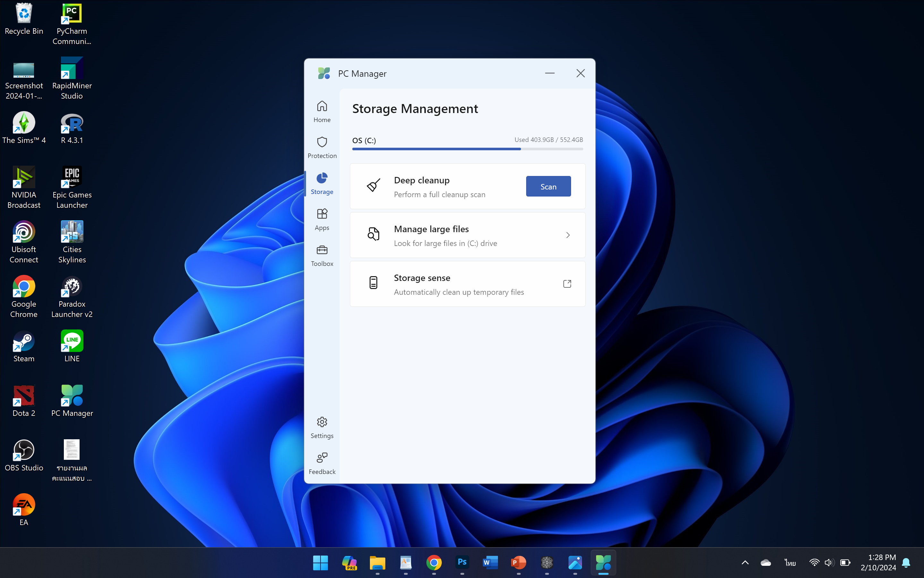This screenshot has height=578, width=924.
Task: Open Word from the taskbar
Action: coord(490,562)
